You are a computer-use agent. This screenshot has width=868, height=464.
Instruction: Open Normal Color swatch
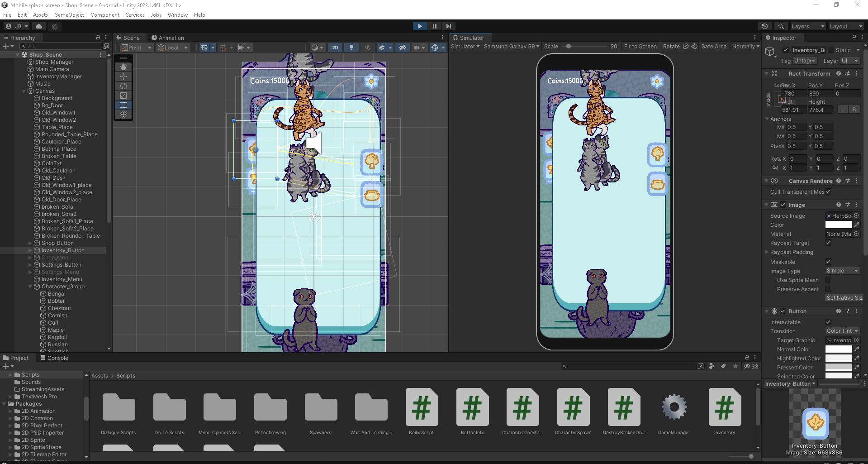pyautogui.click(x=839, y=349)
